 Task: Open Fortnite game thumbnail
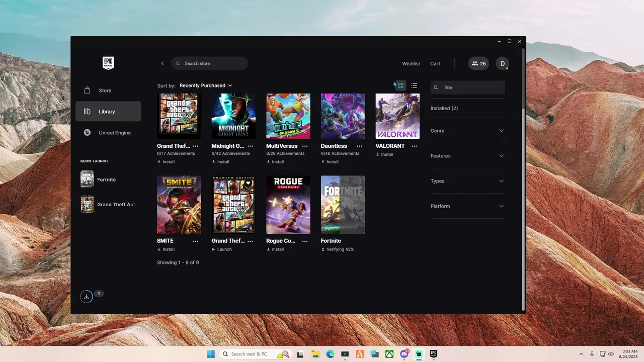coord(343,205)
